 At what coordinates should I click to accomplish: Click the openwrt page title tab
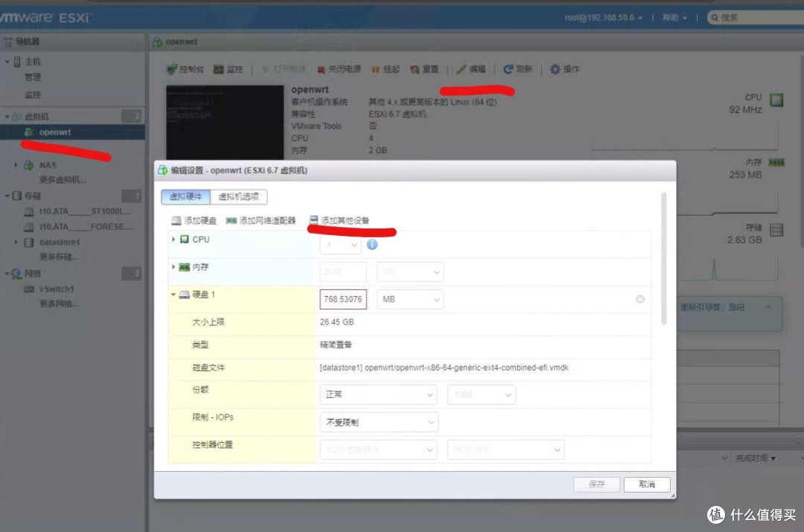pyautogui.click(x=175, y=42)
